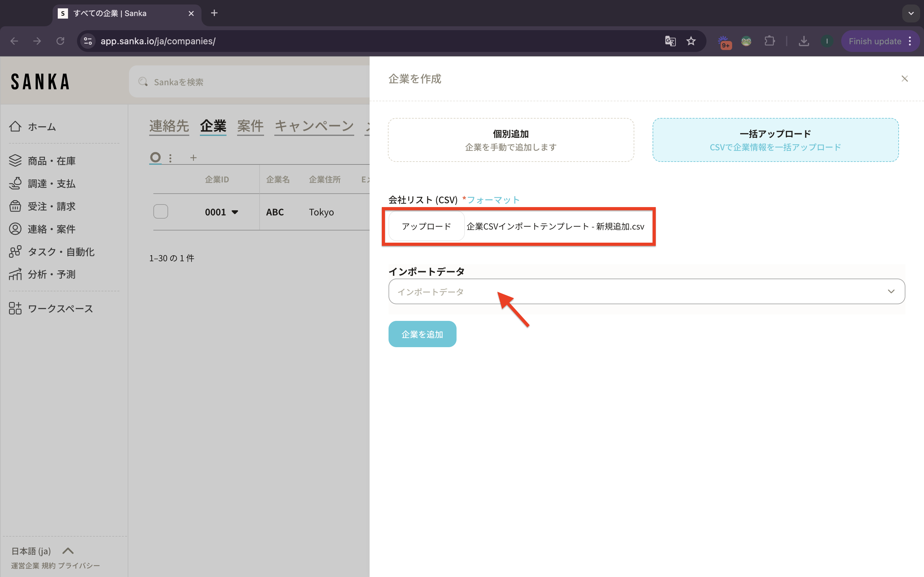Click the 企業を追加 button
Viewport: 924px width, 577px height.
(422, 334)
